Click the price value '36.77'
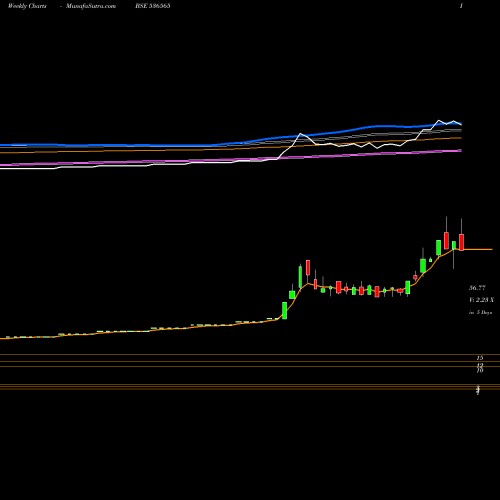The height and width of the screenshot is (500, 500). (x=477, y=288)
